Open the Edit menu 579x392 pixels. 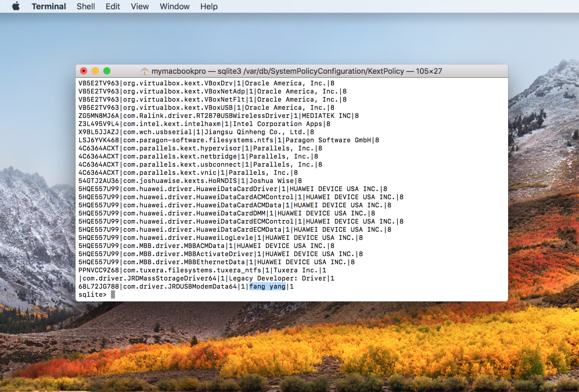coord(113,7)
